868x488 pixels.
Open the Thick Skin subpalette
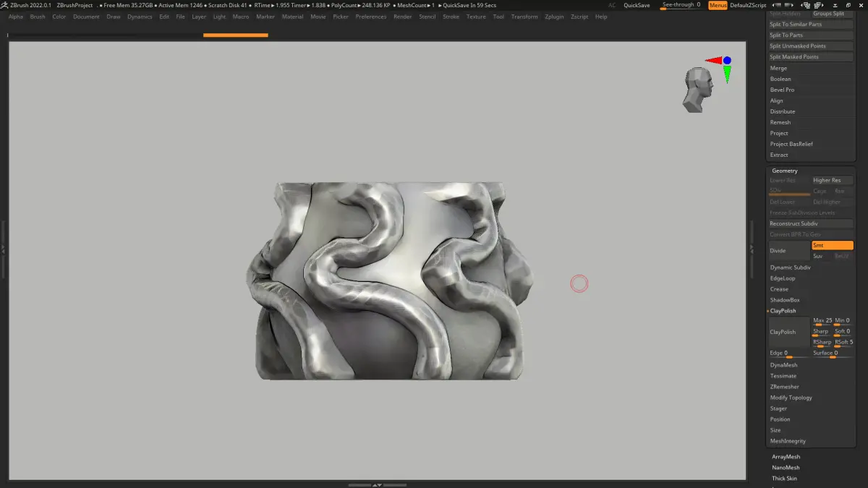pyautogui.click(x=784, y=479)
